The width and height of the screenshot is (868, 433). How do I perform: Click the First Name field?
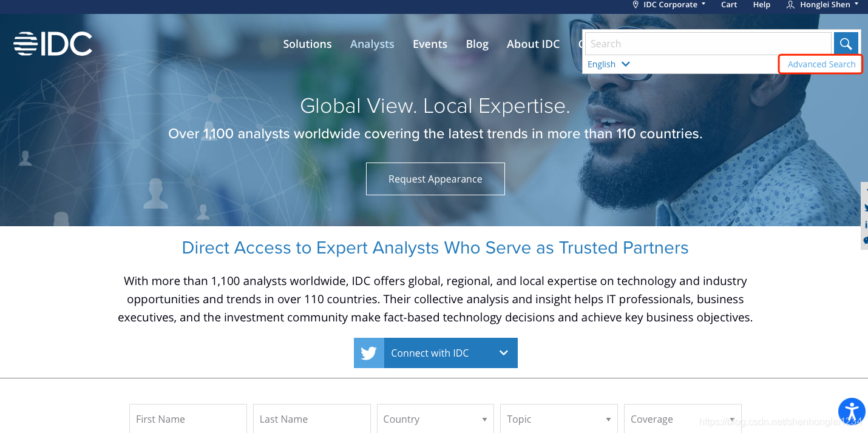[188, 419]
